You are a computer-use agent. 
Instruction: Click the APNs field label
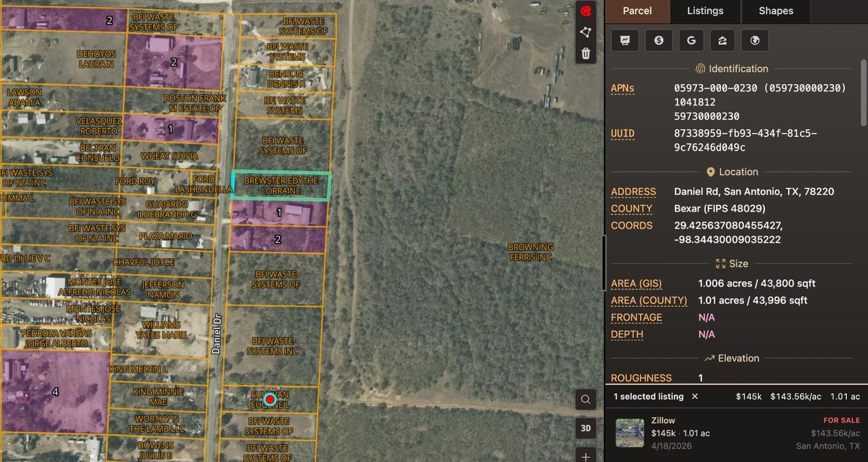[x=623, y=88]
